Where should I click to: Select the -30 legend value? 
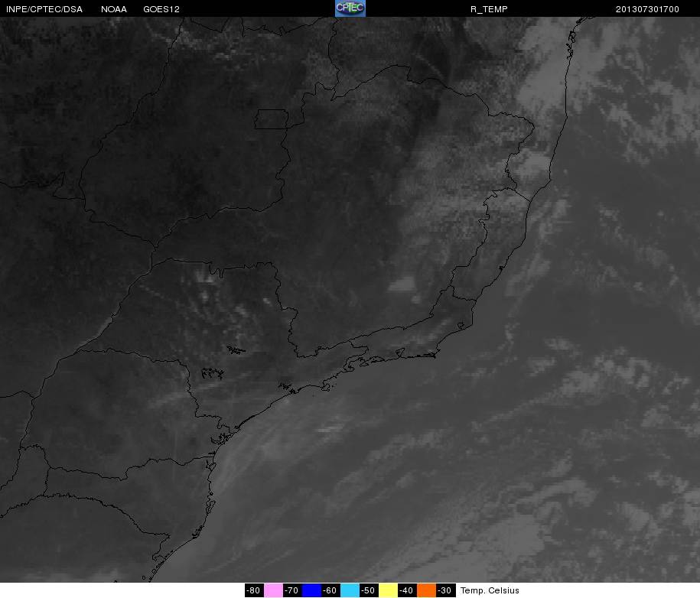click(x=445, y=590)
